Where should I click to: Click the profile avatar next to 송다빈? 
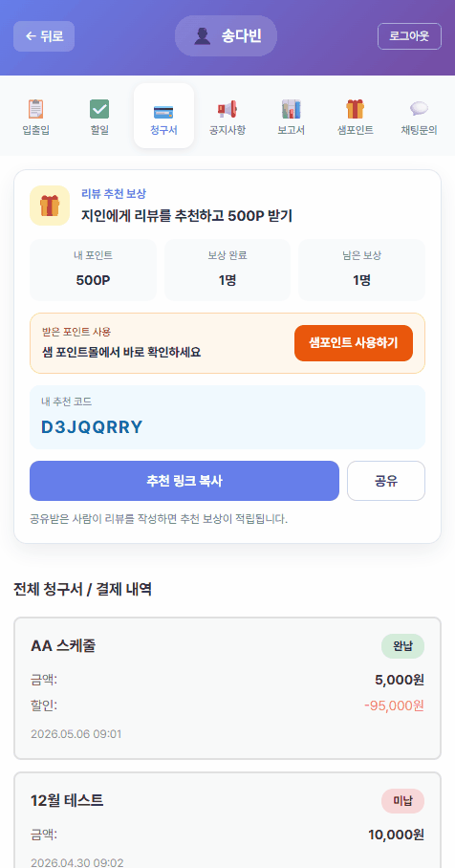point(202,36)
